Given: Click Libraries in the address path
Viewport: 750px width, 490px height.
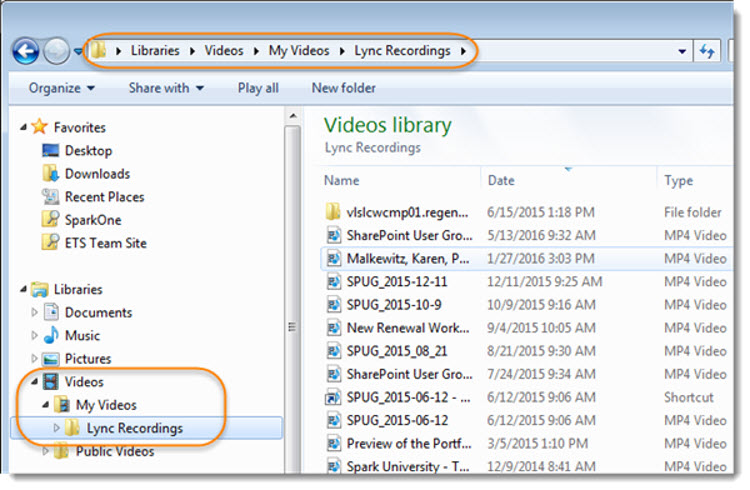Looking at the screenshot, I should (155, 51).
